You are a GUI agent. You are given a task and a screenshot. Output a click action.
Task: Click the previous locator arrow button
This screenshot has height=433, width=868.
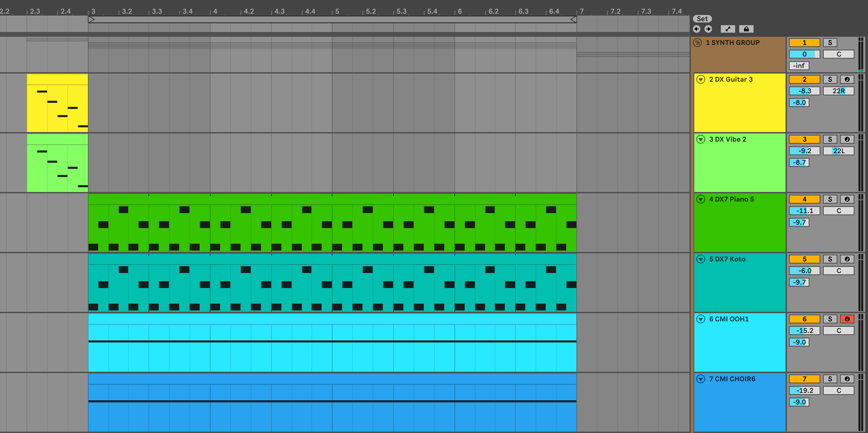point(697,29)
